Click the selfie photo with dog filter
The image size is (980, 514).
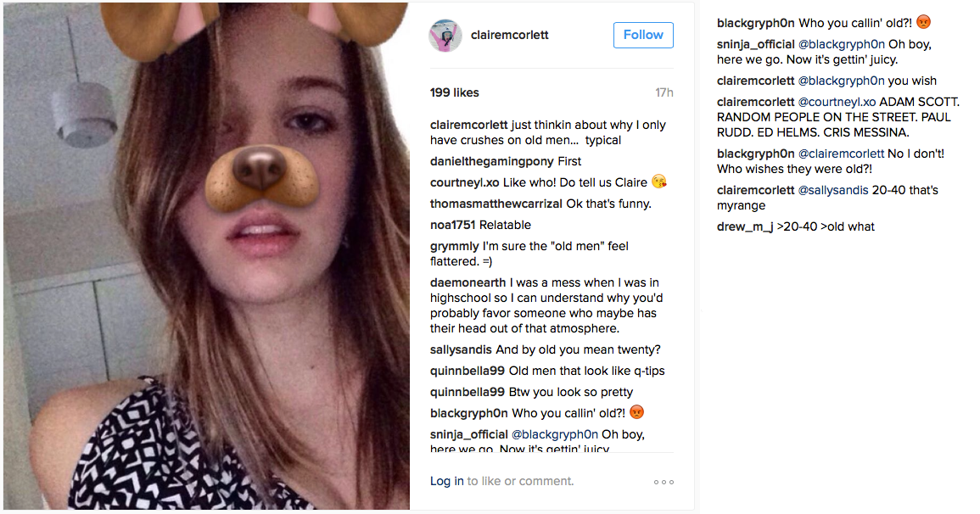coord(206,256)
